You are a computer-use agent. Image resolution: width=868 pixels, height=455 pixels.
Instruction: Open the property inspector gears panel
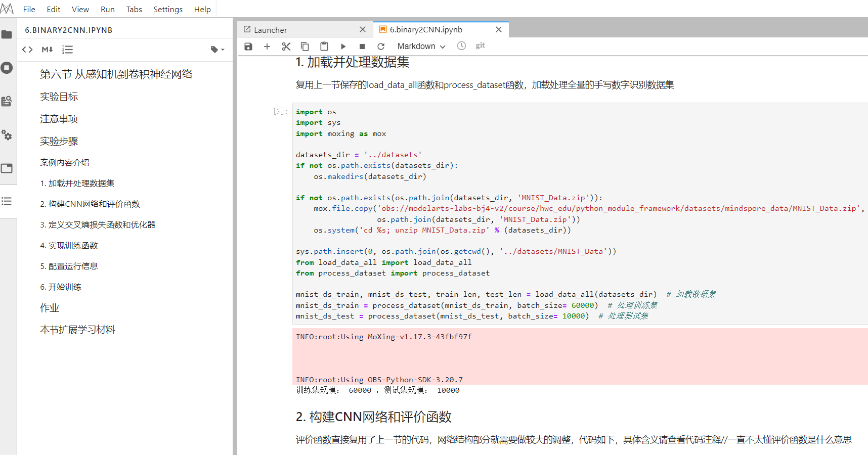pyautogui.click(x=7, y=135)
